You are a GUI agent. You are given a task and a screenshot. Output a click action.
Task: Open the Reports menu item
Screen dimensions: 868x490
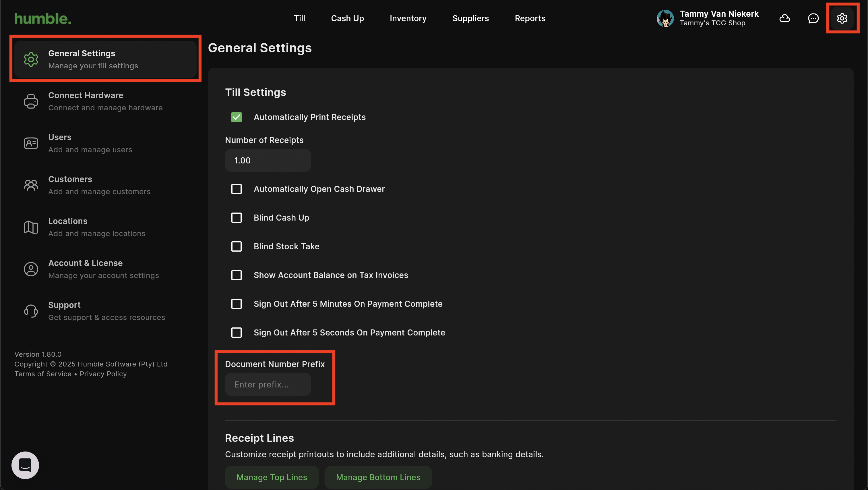tap(530, 18)
